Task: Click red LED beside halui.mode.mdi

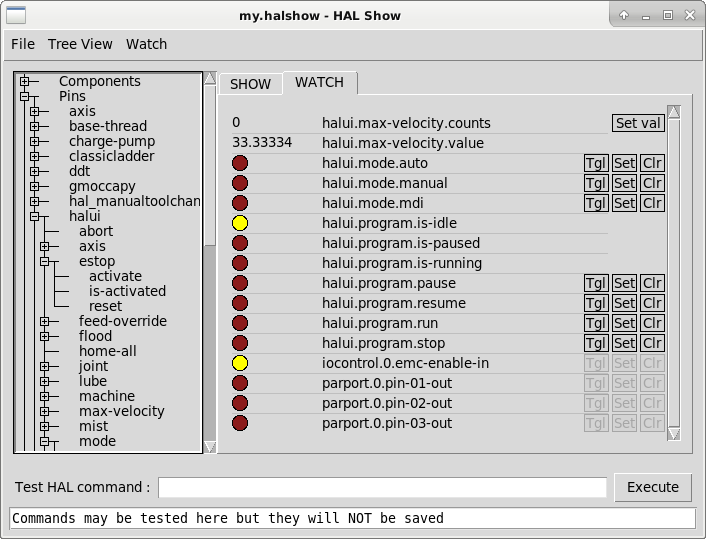Action: [240, 203]
